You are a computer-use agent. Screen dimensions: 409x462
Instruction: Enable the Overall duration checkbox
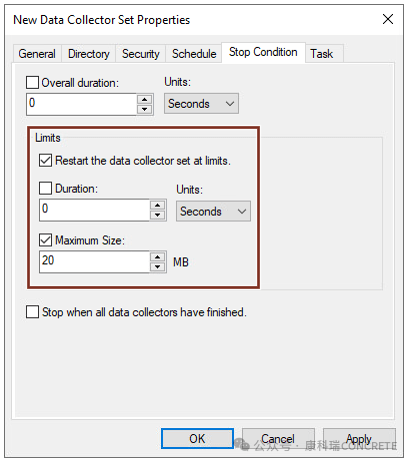click(x=32, y=82)
